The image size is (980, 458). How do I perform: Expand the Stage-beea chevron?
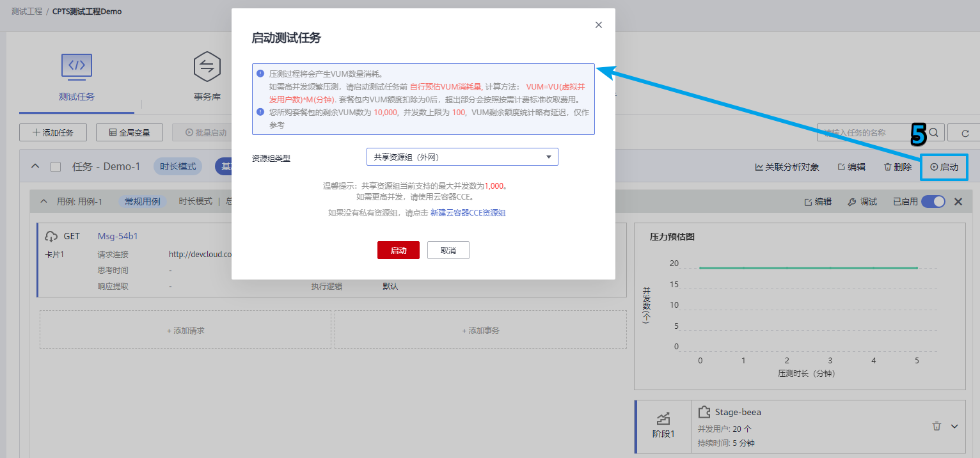pos(954,426)
